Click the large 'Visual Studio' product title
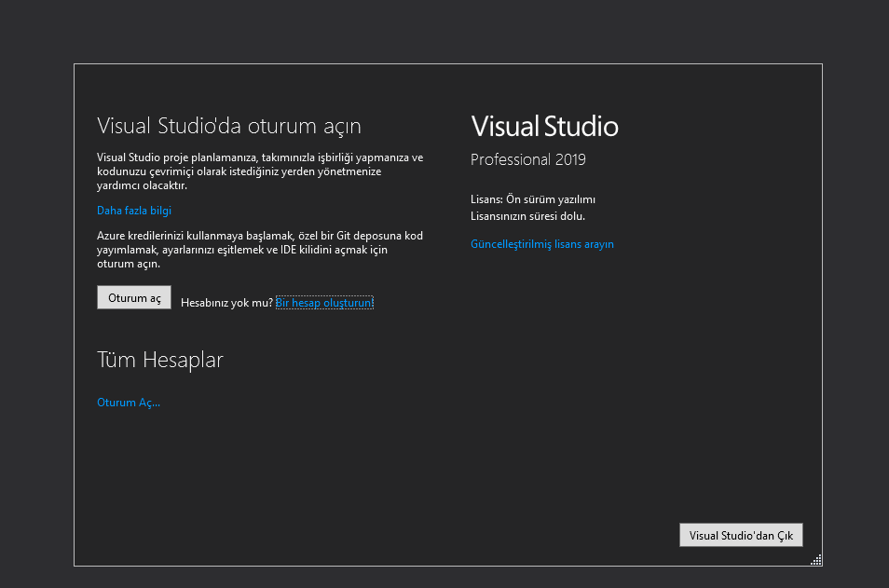 544,127
